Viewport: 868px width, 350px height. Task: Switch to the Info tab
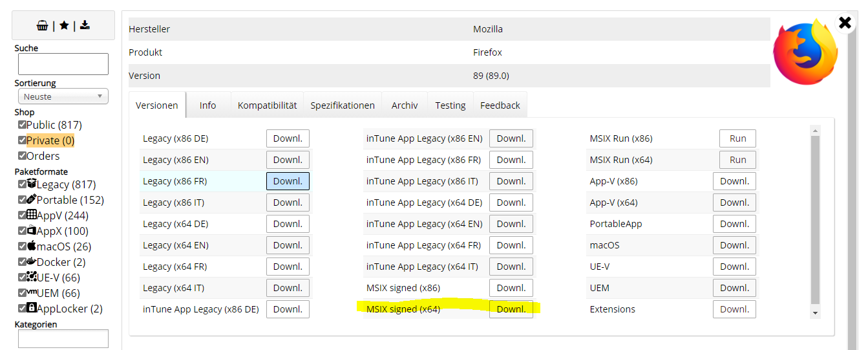[208, 105]
